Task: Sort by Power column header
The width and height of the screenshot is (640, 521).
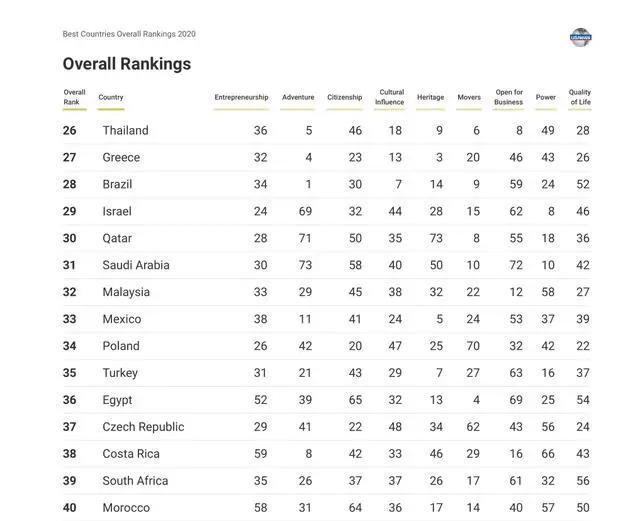Action: pyautogui.click(x=546, y=97)
